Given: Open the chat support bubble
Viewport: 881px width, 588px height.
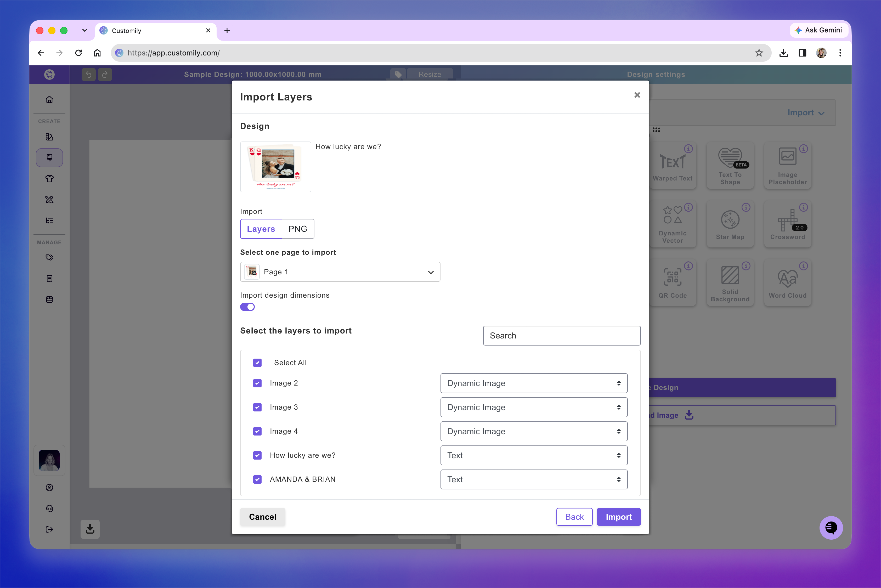Looking at the screenshot, I should click(x=831, y=528).
